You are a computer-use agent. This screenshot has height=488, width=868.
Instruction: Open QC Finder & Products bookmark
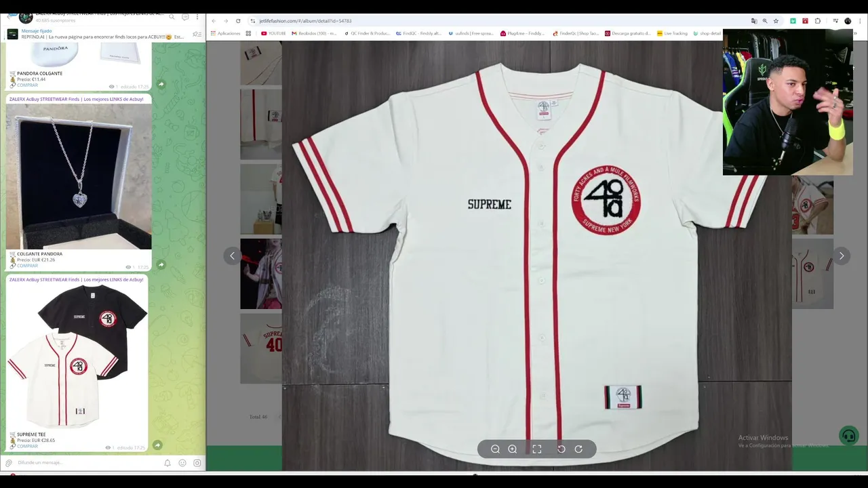[x=367, y=33]
